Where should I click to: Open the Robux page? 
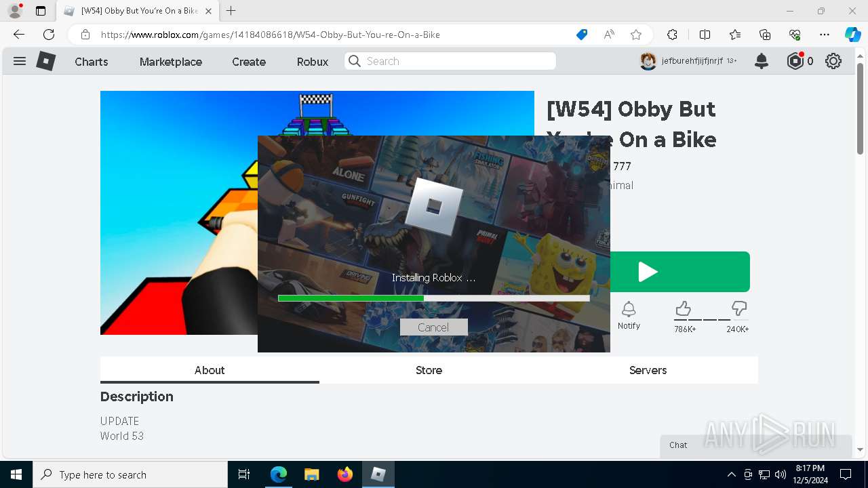click(313, 62)
